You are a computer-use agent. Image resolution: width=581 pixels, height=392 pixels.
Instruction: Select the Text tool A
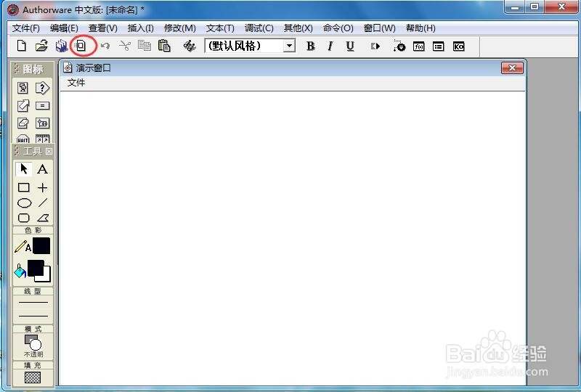[43, 169]
